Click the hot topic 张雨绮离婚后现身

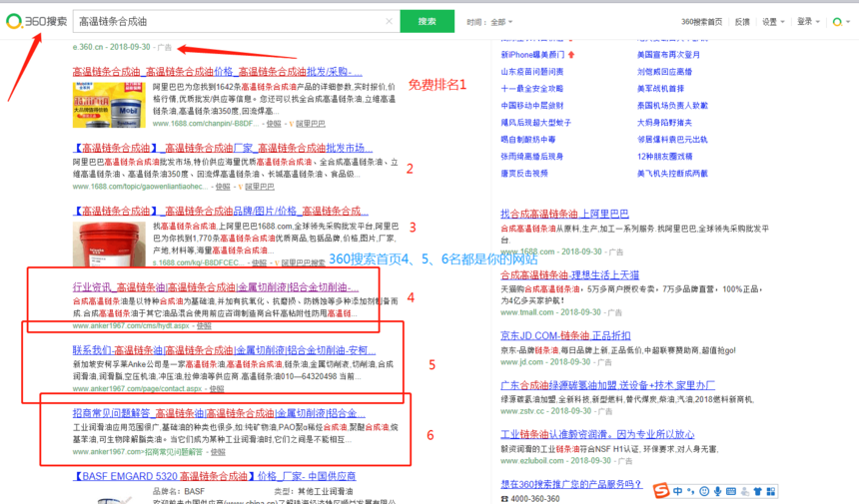point(532,157)
